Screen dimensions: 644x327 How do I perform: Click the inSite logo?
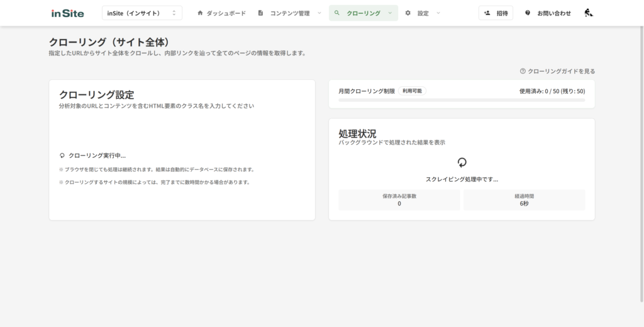point(67,13)
